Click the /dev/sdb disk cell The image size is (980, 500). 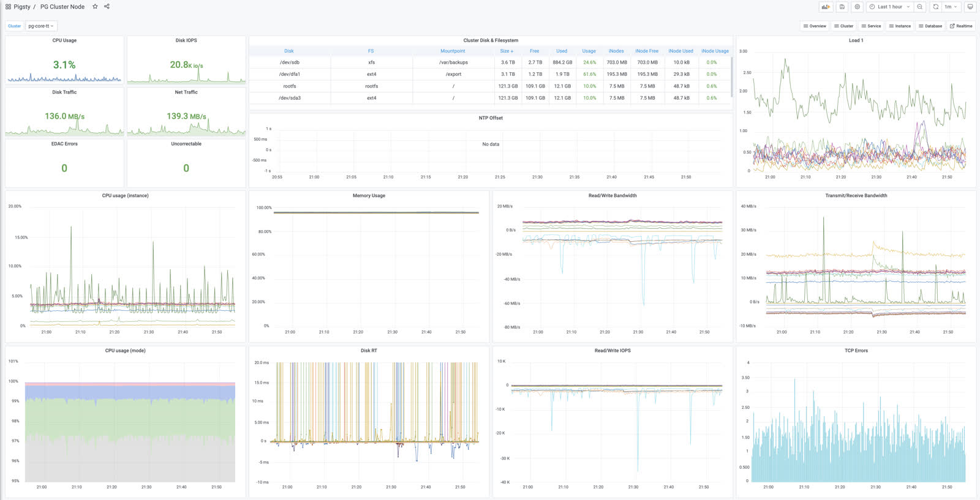290,62
